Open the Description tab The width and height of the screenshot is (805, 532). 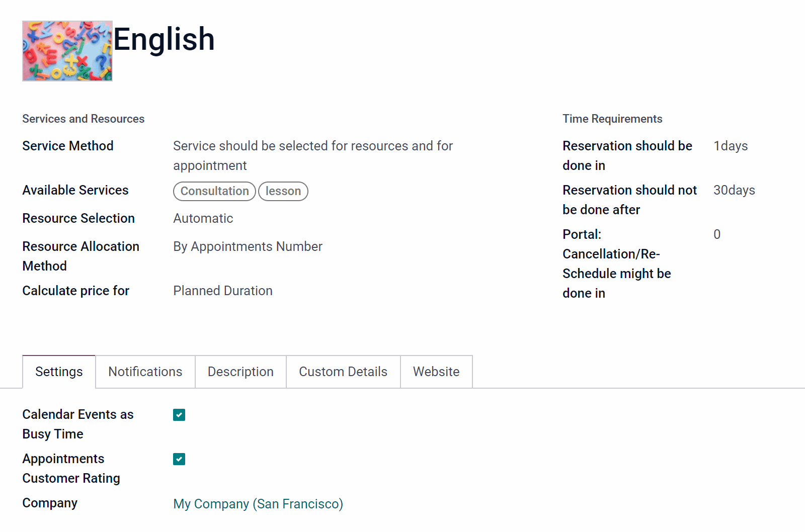coord(240,372)
